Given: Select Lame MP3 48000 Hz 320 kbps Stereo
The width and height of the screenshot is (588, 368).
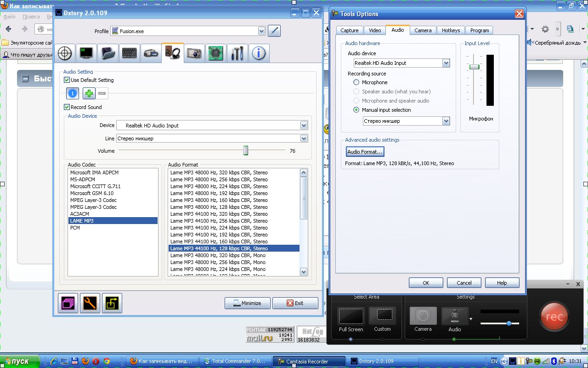Looking at the screenshot, I should pyautogui.click(x=234, y=172).
